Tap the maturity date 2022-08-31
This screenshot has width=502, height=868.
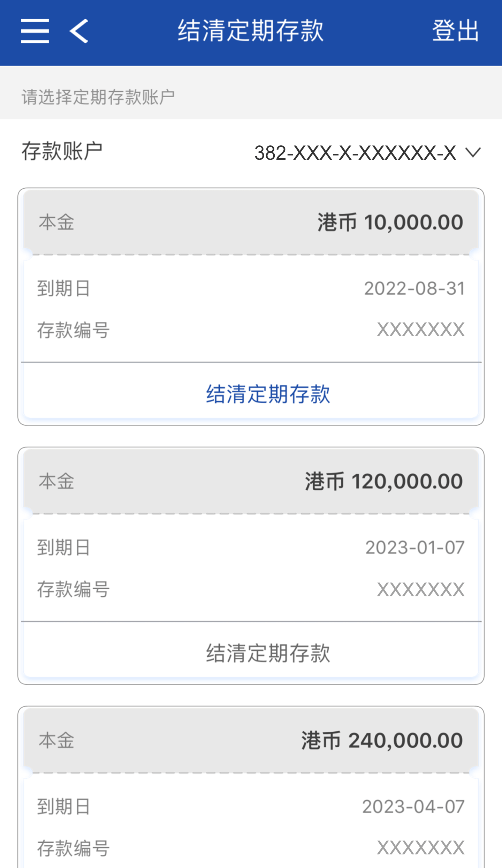pyautogui.click(x=414, y=289)
